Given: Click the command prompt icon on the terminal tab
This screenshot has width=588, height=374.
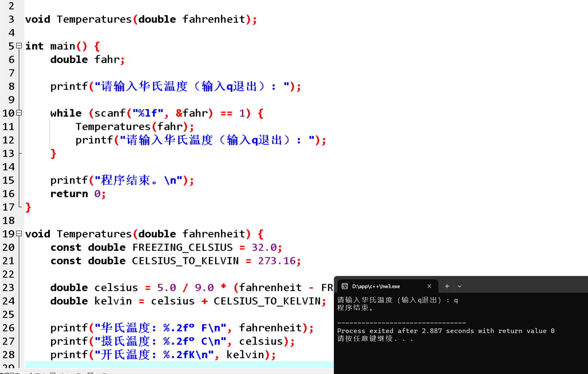Looking at the screenshot, I should tap(345, 286).
